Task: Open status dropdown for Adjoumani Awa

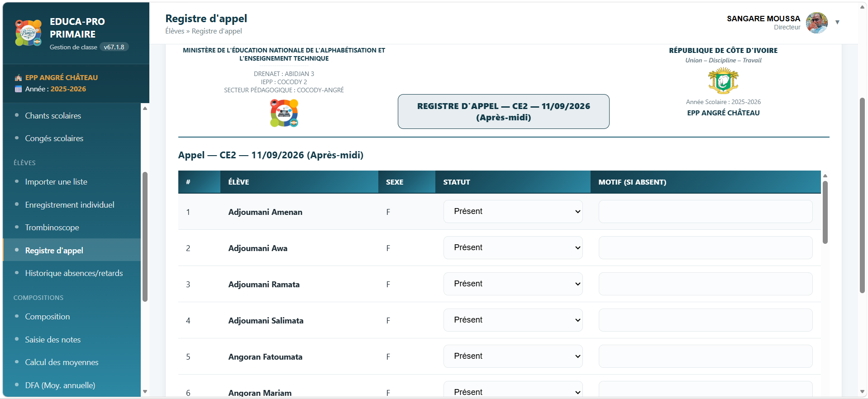Action: click(x=513, y=248)
